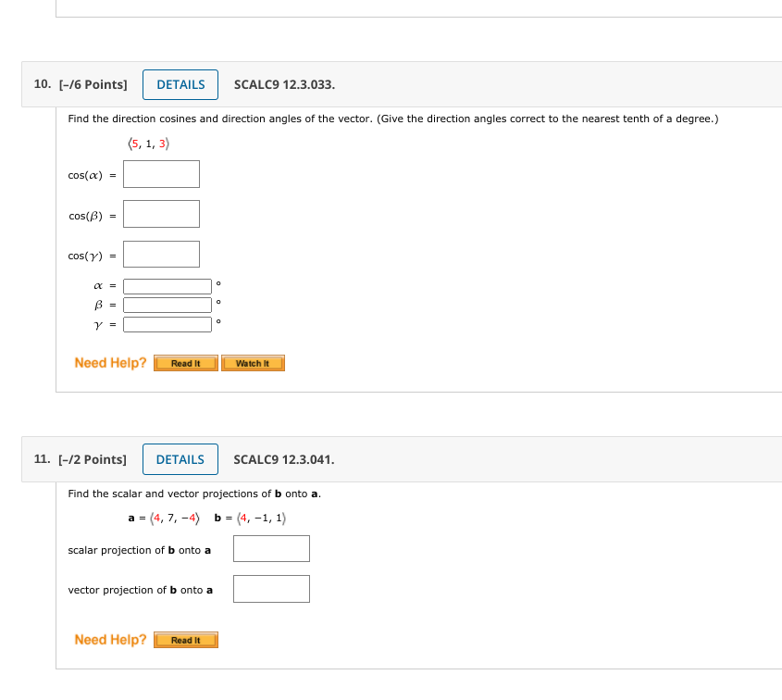Open DETAILS for problem 10
Screen dimensions: 782x700
pyautogui.click(x=180, y=84)
